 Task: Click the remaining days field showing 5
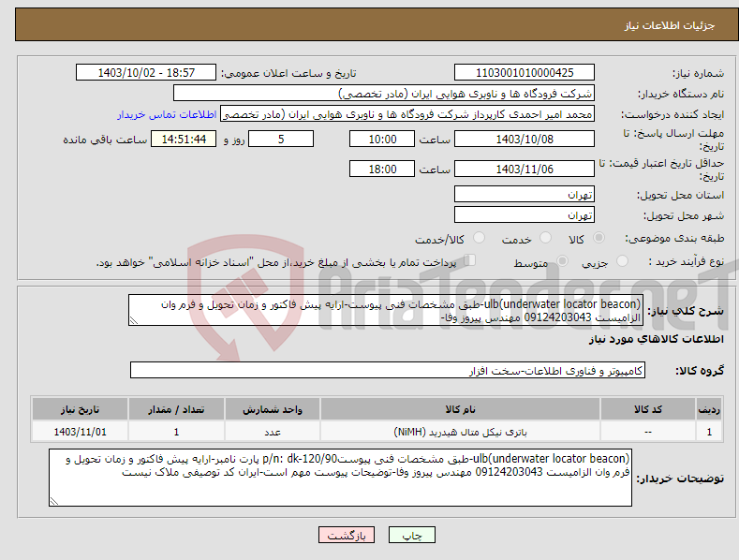(x=281, y=139)
